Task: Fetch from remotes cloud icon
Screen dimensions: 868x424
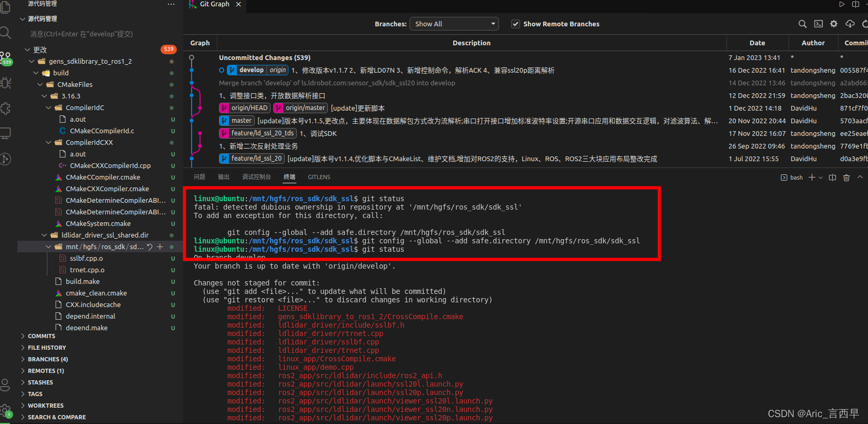Action: click(850, 24)
